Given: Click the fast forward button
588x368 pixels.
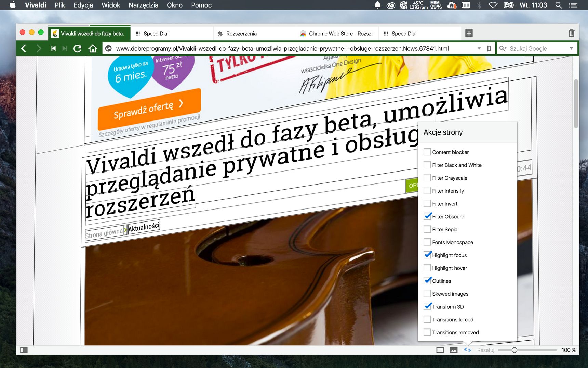Looking at the screenshot, I should click(65, 49).
